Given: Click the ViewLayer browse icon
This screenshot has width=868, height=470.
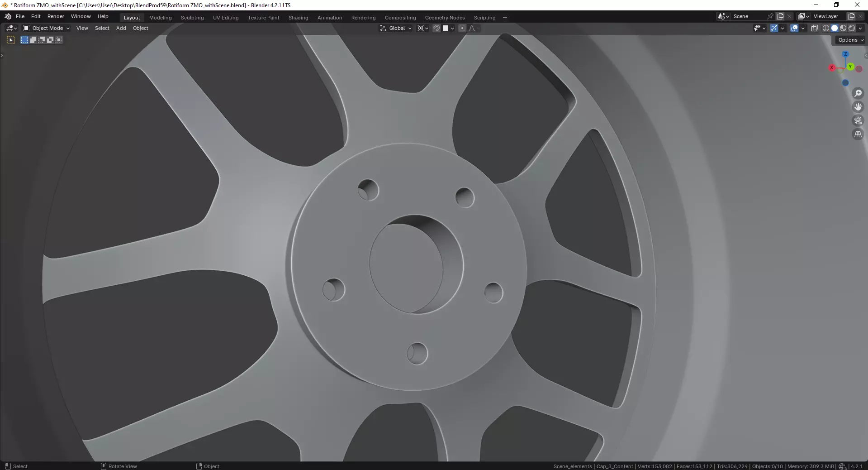Looking at the screenshot, I should pyautogui.click(x=803, y=16).
